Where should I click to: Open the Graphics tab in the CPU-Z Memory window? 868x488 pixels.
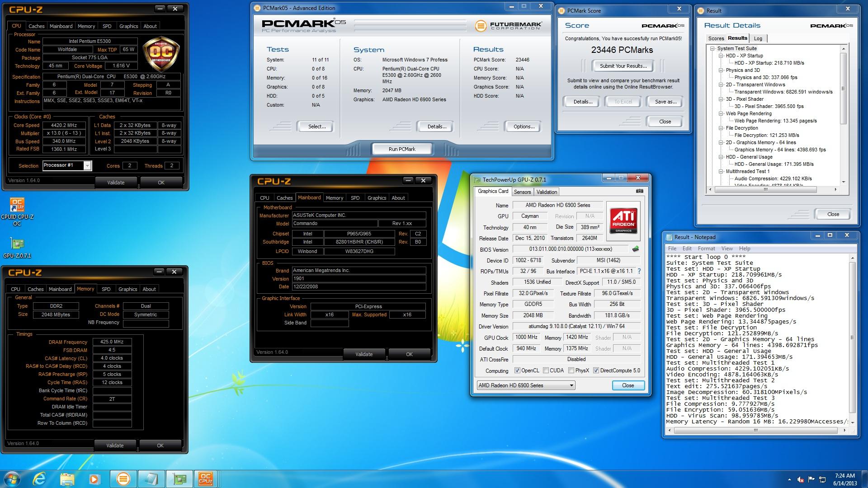click(127, 289)
